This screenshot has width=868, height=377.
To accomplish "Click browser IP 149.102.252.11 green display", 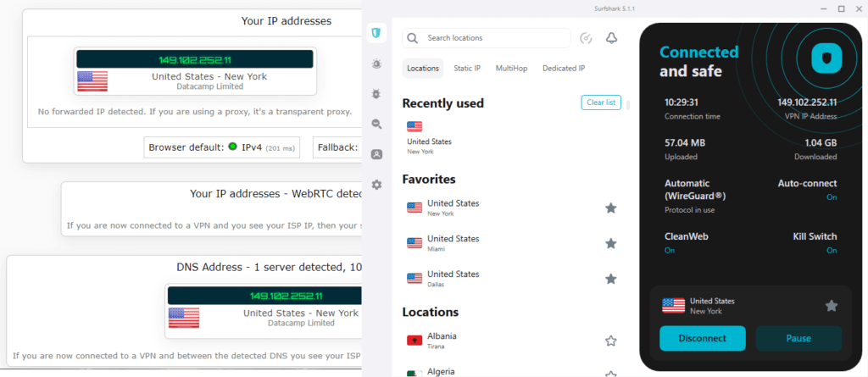I will [195, 59].
